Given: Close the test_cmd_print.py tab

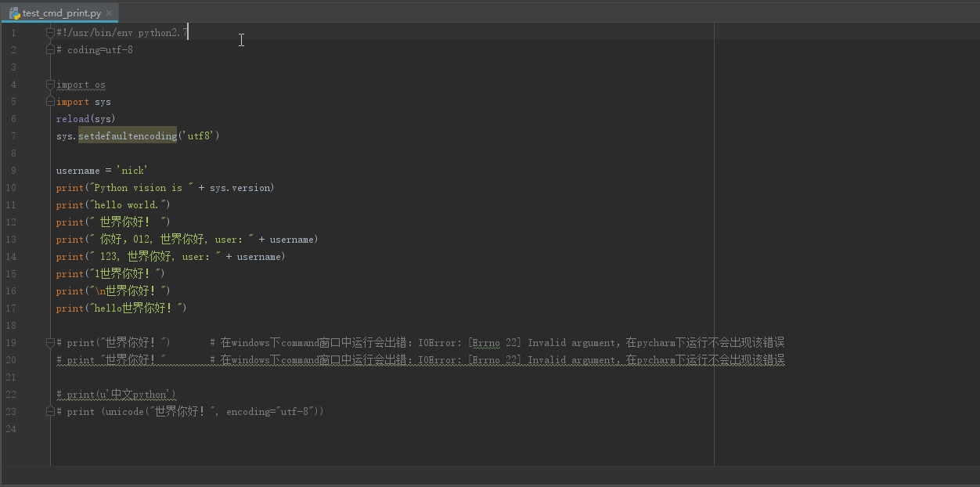Looking at the screenshot, I should [109, 13].
